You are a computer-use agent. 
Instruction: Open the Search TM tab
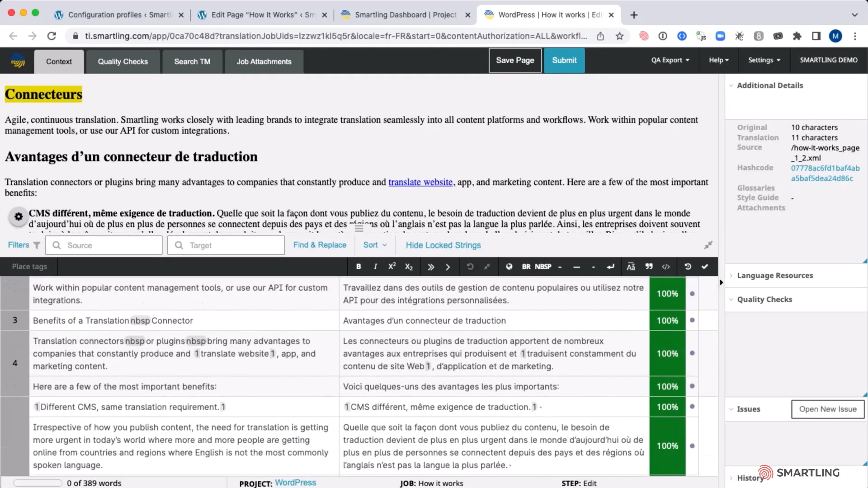tap(192, 61)
